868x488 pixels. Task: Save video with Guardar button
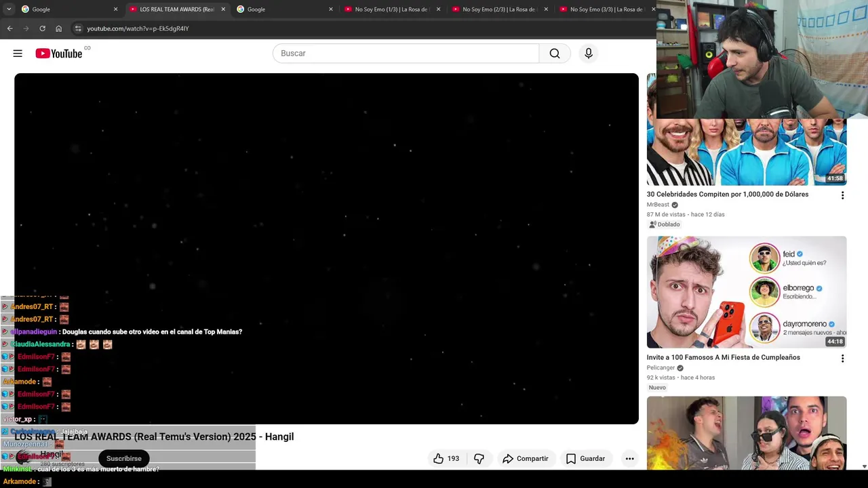click(585, 459)
